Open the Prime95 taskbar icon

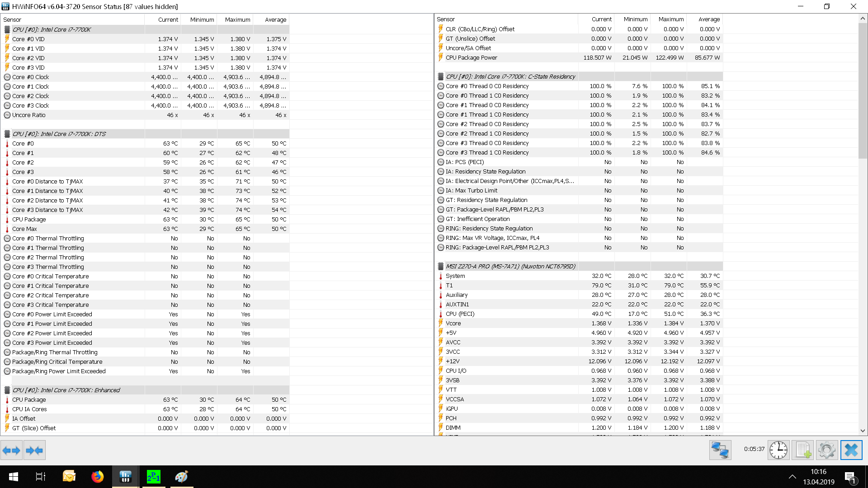coord(154,476)
